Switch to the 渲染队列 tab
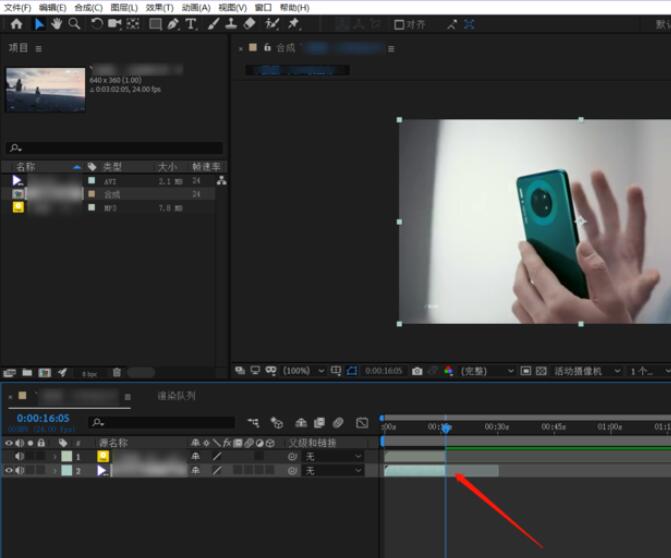This screenshot has height=558, width=671. 176,396
